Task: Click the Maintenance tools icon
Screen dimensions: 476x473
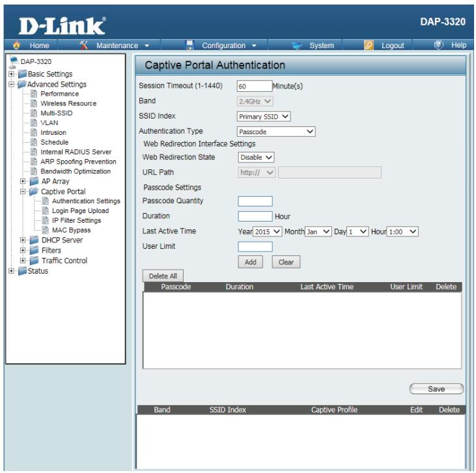Action: coord(83,45)
